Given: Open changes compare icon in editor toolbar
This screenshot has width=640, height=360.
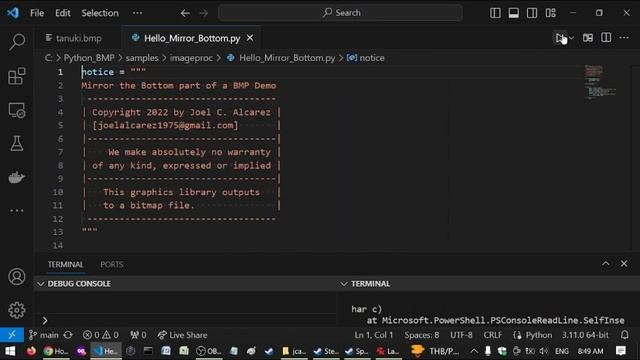Looking at the screenshot, I should [x=588, y=38].
